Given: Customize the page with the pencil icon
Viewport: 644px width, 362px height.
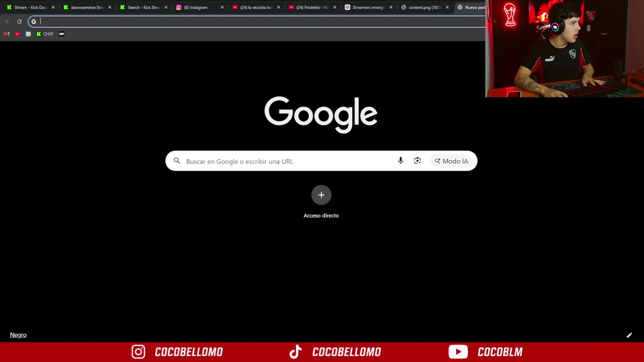Looking at the screenshot, I should 629,335.
